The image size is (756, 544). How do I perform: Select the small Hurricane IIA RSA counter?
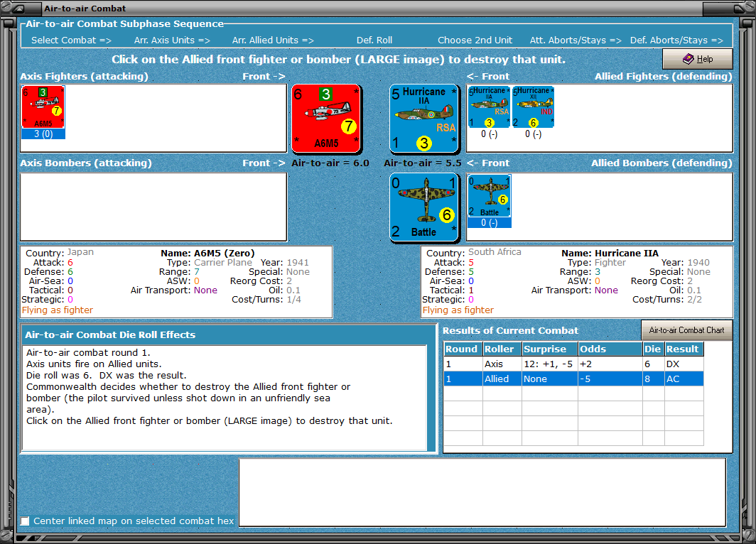[490, 107]
